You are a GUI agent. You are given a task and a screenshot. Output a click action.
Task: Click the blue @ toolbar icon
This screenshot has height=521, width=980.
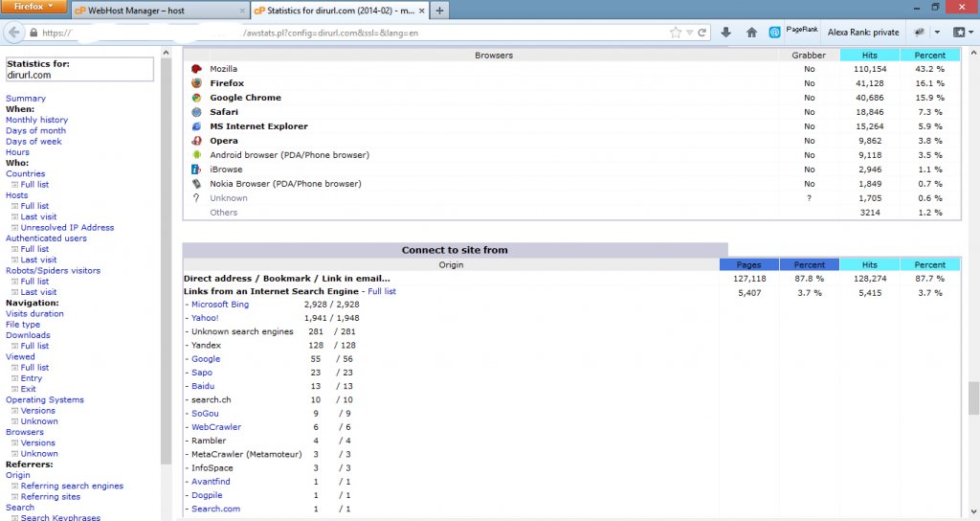pos(774,33)
